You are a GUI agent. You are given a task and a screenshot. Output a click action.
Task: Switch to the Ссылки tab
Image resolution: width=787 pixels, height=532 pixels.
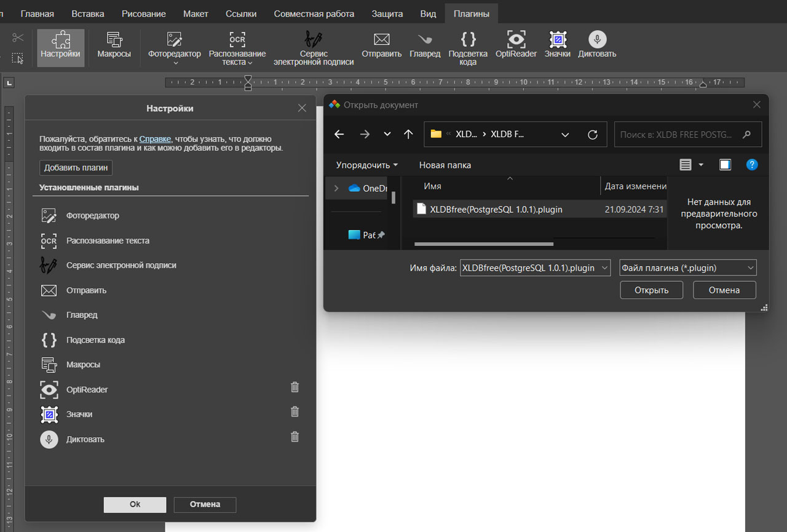click(241, 14)
